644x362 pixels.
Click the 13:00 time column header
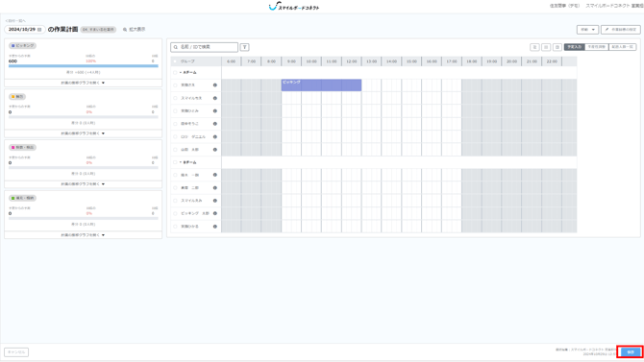(371, 61)
